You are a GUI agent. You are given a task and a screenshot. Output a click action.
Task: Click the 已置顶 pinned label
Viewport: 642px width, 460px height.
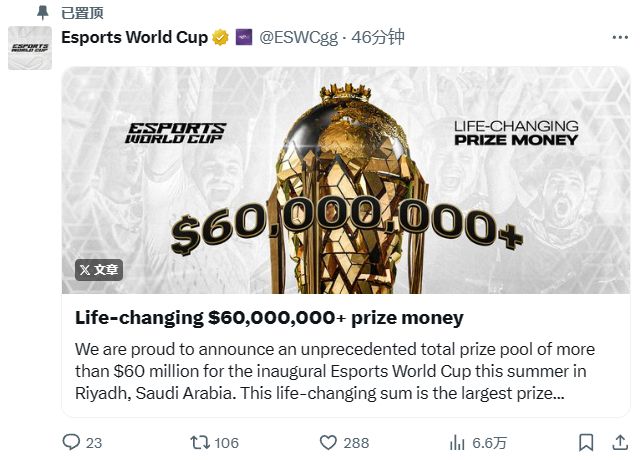[x=82, y=13]
